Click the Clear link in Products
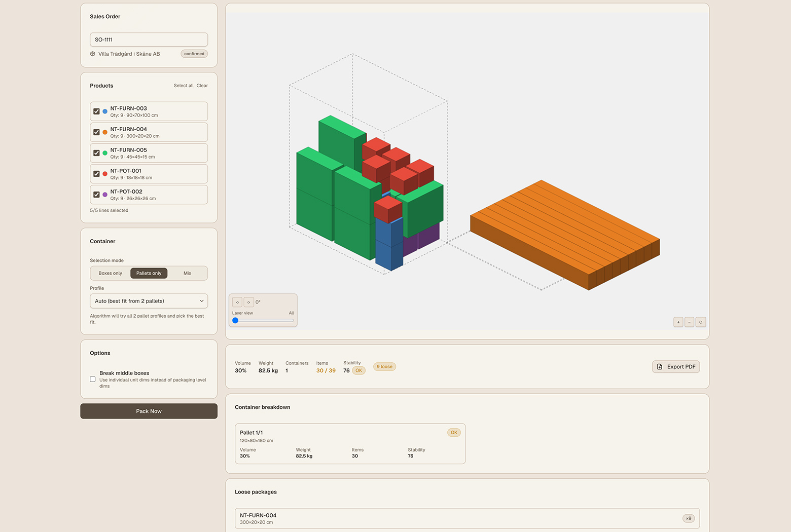The width and height of the screenshot is (791, 532). click(202, 86)
